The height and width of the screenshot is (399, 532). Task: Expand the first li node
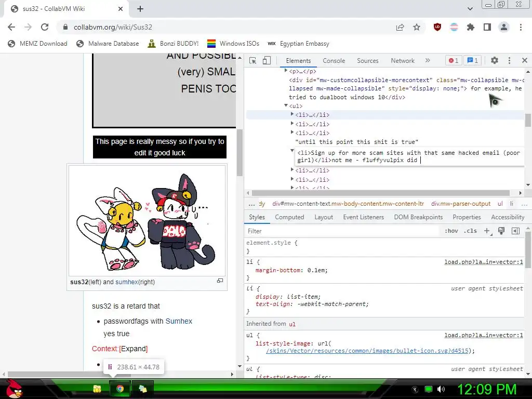pyautogui.click(x=292, y=114)
